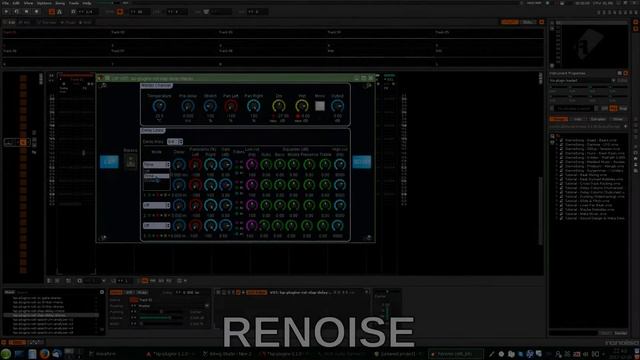This screenshot has width=640, height=360.
Task: Click the Renoise item in the taskbar
Action: pos(456,354)
